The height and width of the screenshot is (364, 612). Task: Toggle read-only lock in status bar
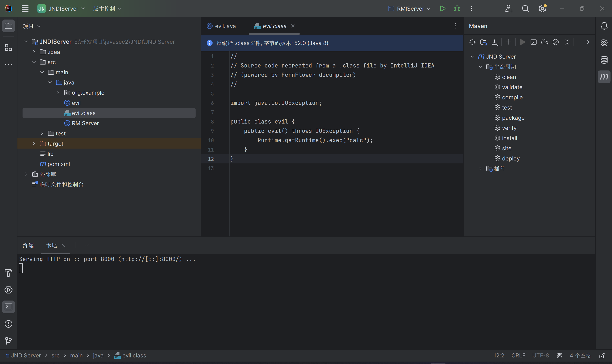[602, 356]
